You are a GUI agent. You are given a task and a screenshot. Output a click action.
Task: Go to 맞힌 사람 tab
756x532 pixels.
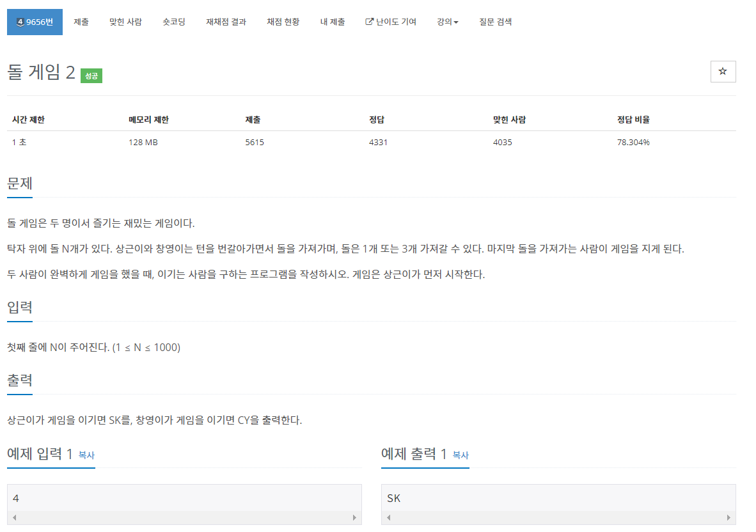125,22
